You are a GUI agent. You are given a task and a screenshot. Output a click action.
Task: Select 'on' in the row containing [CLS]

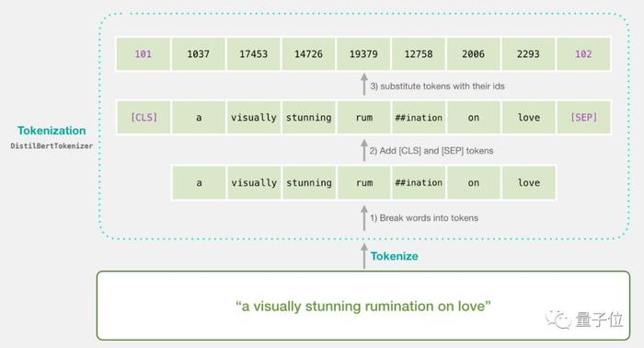pyautogui.click(x=474, y=118)
